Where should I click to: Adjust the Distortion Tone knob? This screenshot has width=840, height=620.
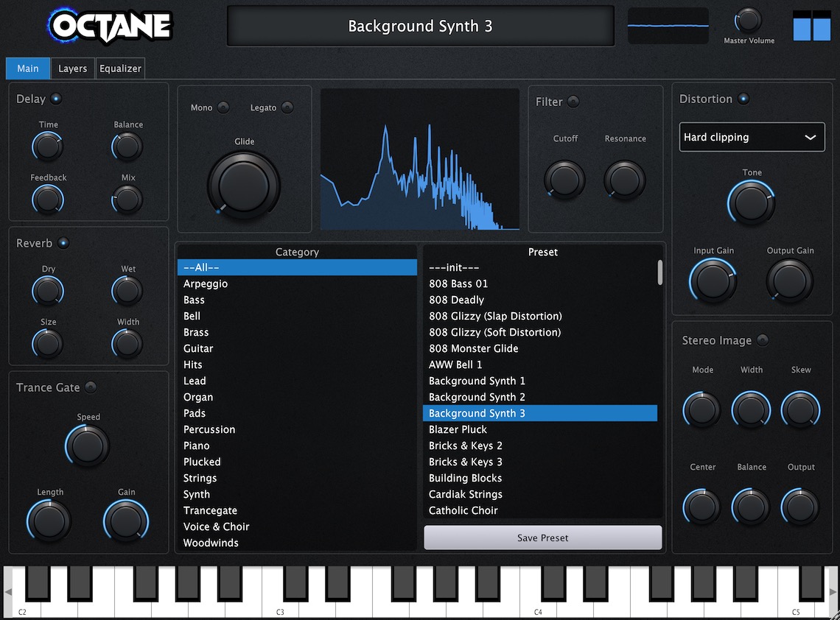[x=752, y=202]
